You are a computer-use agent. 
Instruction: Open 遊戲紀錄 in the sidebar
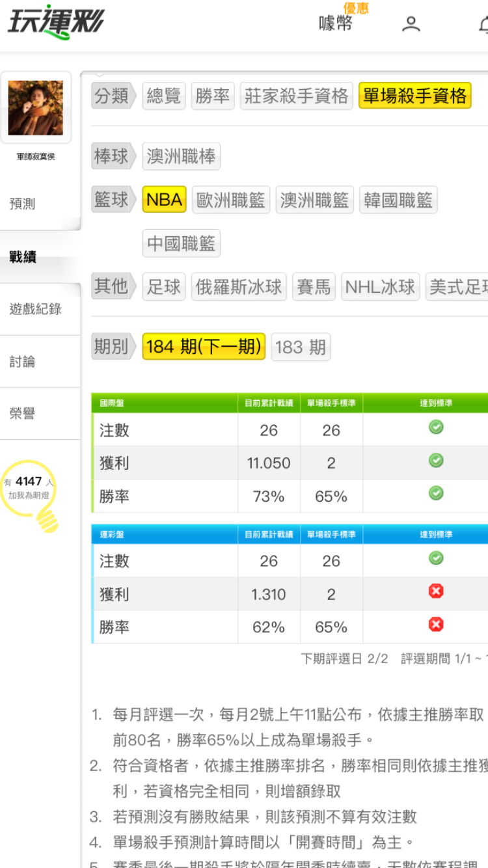tap(36, 309)
